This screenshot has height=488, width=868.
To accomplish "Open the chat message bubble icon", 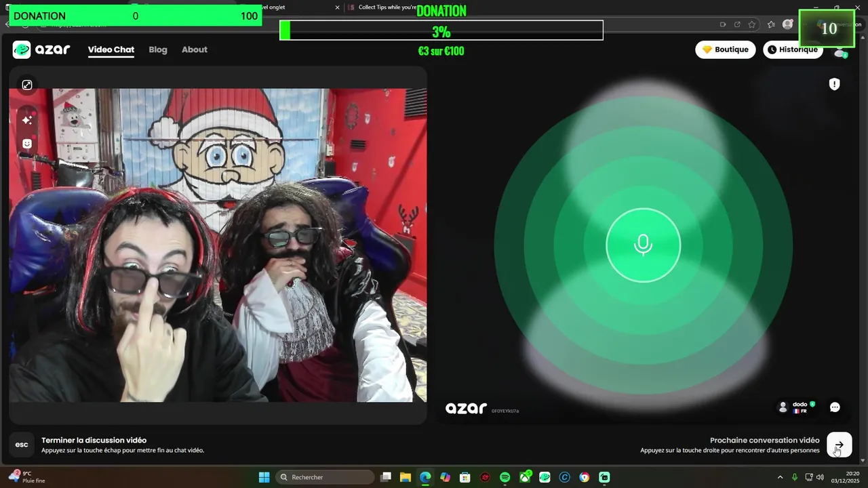I will point(835,407).
